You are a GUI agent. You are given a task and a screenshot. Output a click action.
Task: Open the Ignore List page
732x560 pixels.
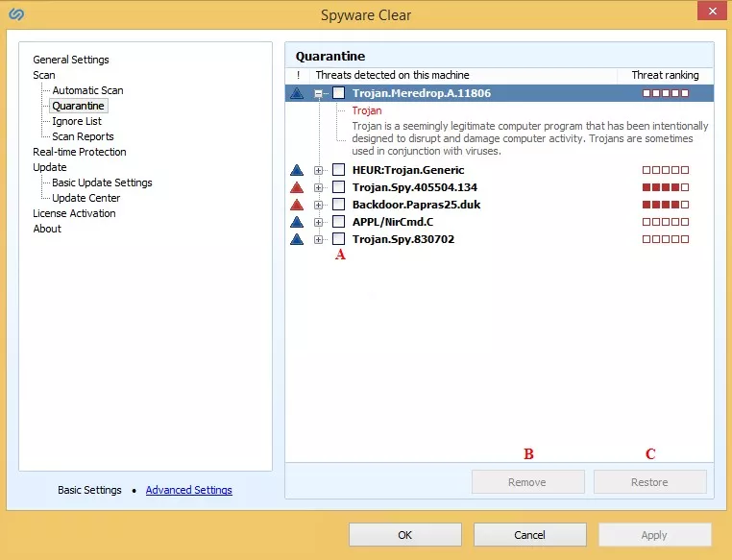pyautogui.click(x=77, y=121)
